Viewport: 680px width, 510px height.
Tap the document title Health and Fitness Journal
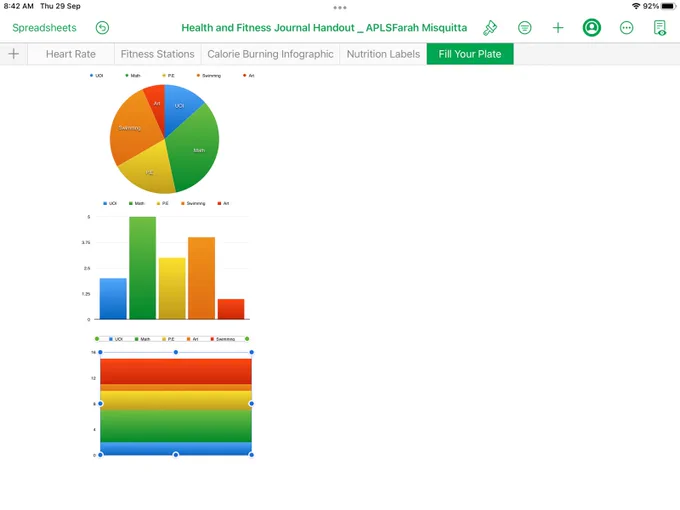click(x=324, y=28)
